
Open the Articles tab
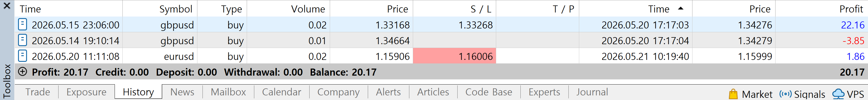coord(433,92)
